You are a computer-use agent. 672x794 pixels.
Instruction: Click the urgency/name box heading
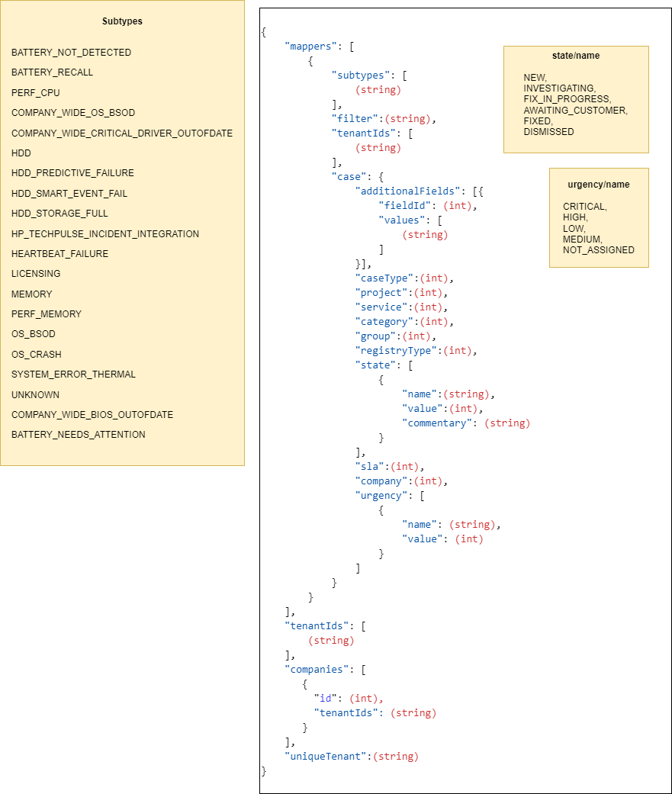pos(599,185)
